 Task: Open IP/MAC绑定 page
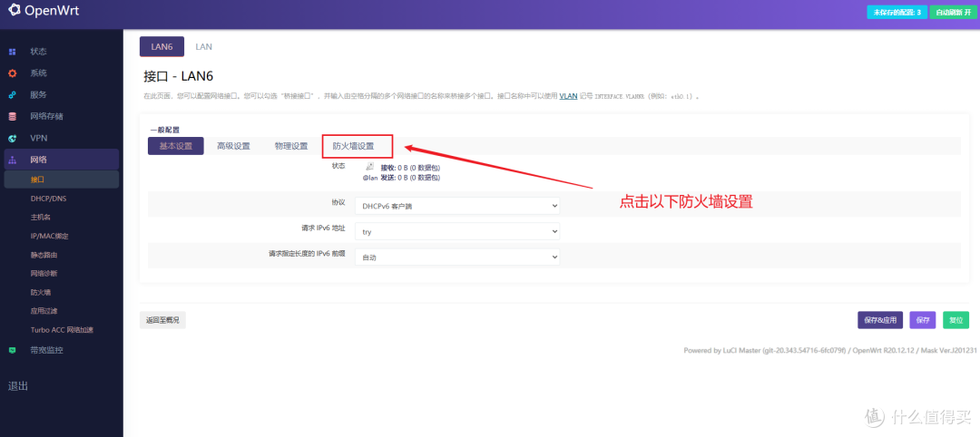[49, 236]
